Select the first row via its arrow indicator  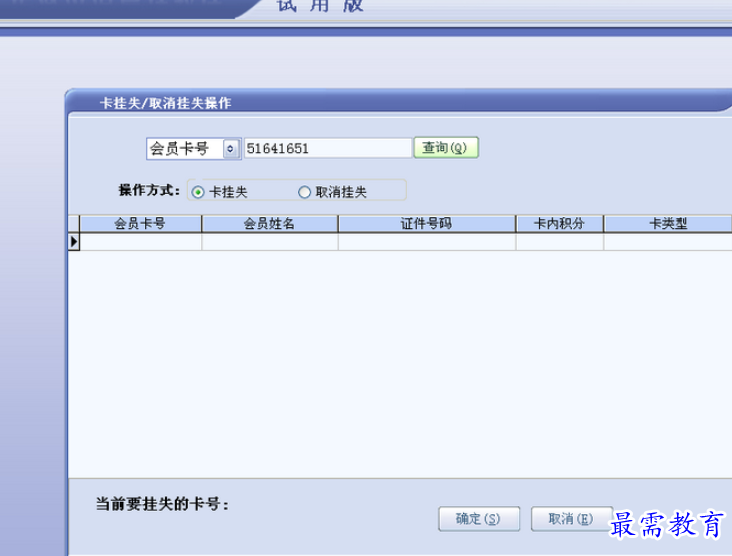pos(74,242)
